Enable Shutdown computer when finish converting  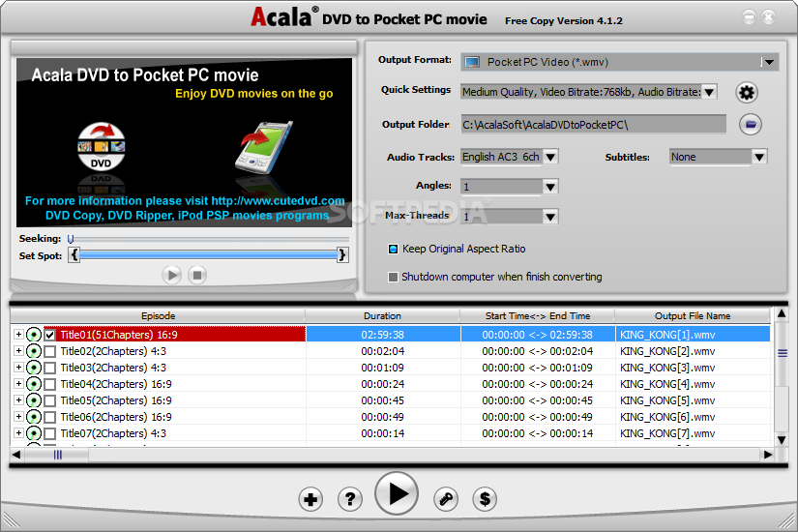[393, 277]
